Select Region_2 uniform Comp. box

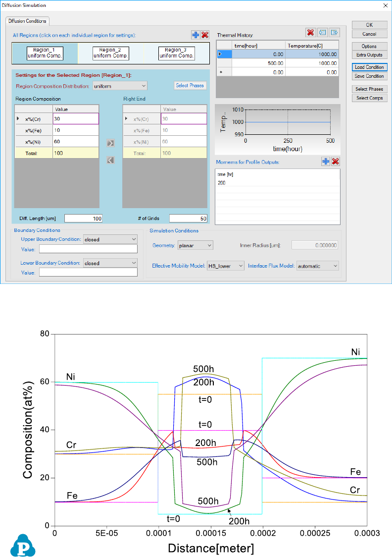(x=111, y=53)
